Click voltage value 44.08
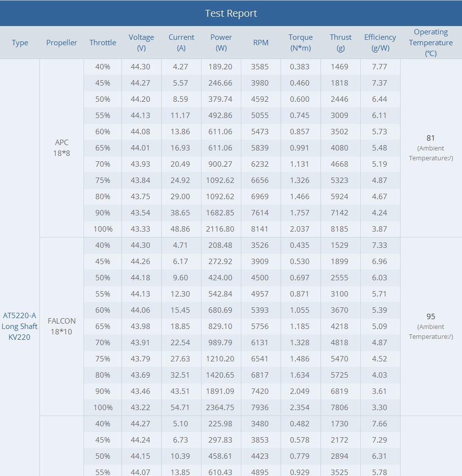The image size is (462, 476). pos(141,132)
